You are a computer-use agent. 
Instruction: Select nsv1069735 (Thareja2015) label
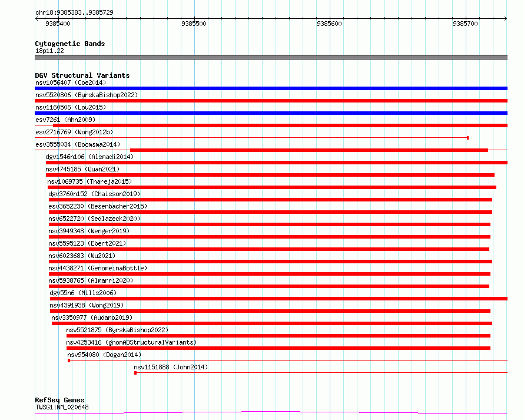click(x=89, y=181)
